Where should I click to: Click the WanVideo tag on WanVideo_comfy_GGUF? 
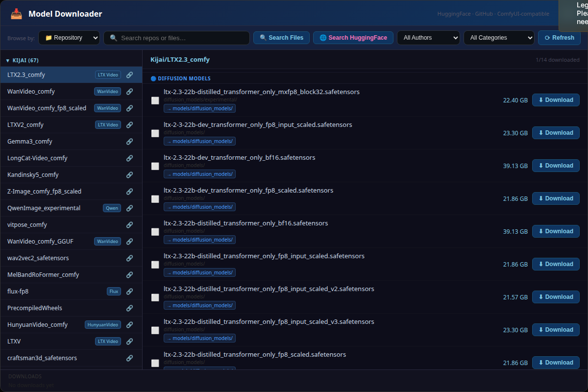coord(107,242)
